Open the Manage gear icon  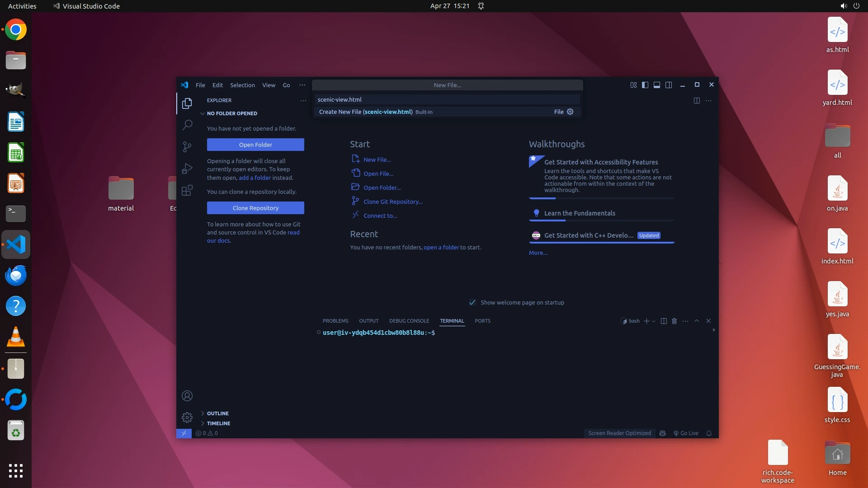click(x=187, y=417)
